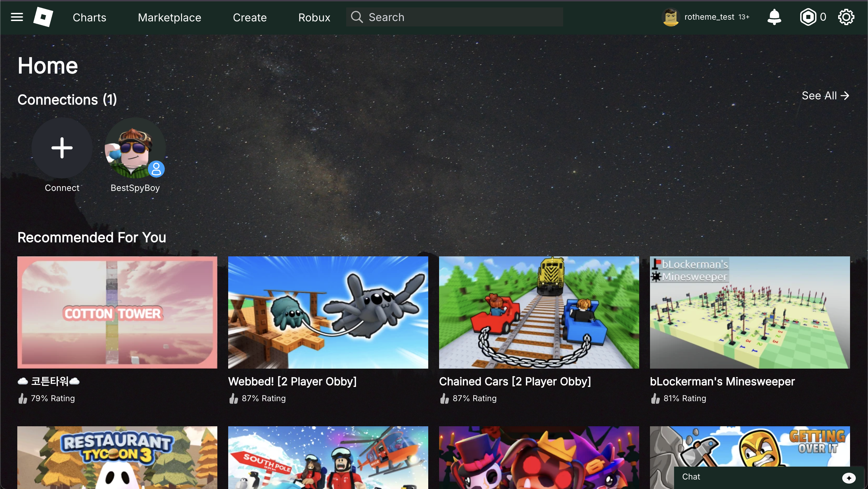Open the Roblox home logo
The height and width of the screenshot is (489, 868).
[x=43, y=17]
